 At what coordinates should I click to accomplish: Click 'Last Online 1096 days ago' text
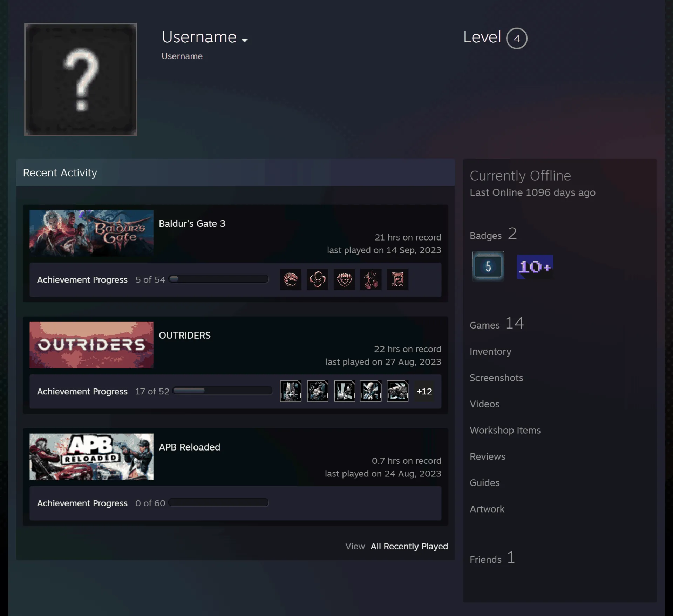532,192
